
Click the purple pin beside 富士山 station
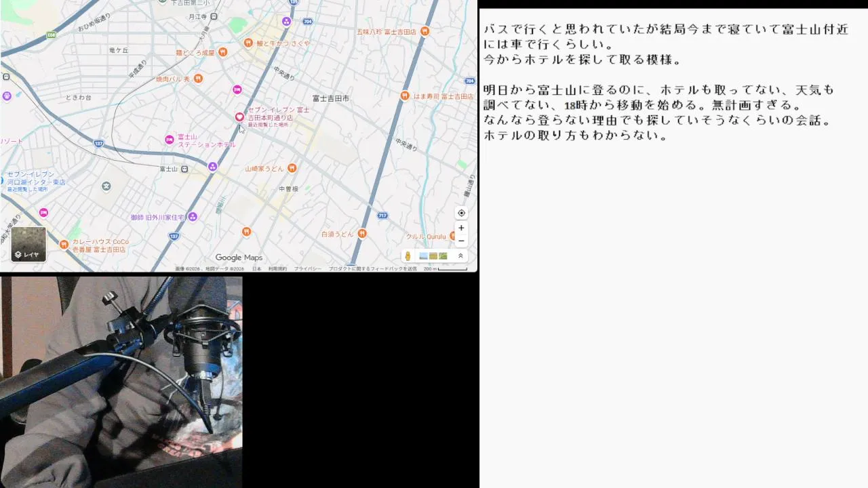(212, 166)
